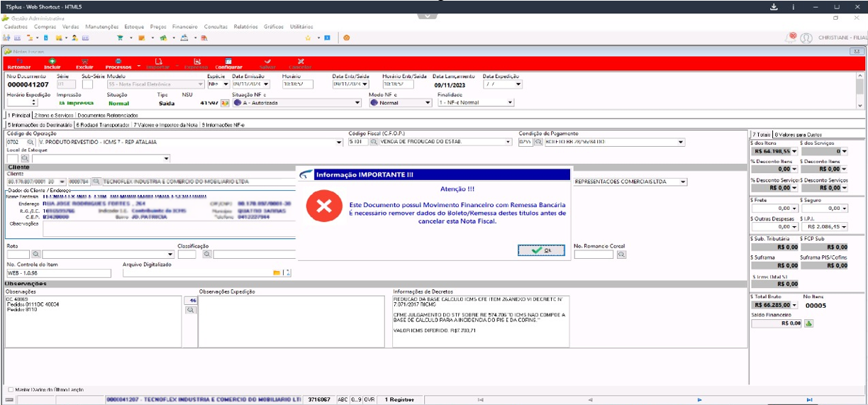This screenshot has height=405, width=868.
Task: Click the Horário Expedição spinner
Action: (x=34, y=103)
